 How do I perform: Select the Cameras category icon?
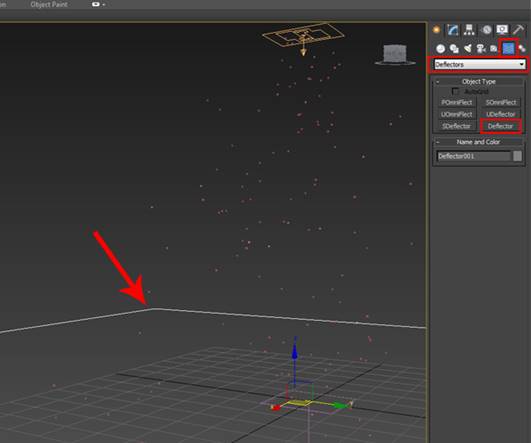tap(481, 49)
